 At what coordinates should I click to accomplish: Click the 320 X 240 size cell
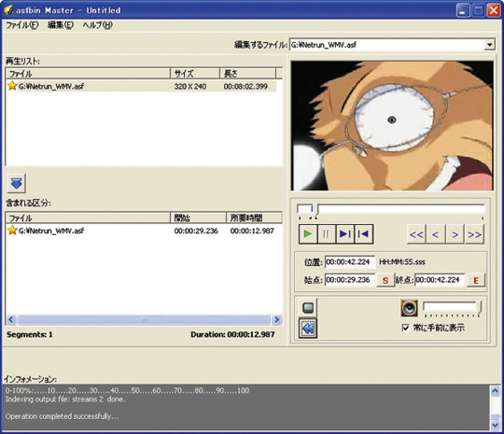(190, 87)
